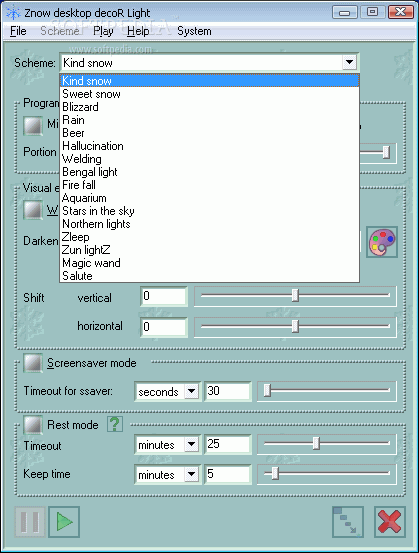Choose Fire fall scheme
419x553 pixels.
tap(210, 185)
